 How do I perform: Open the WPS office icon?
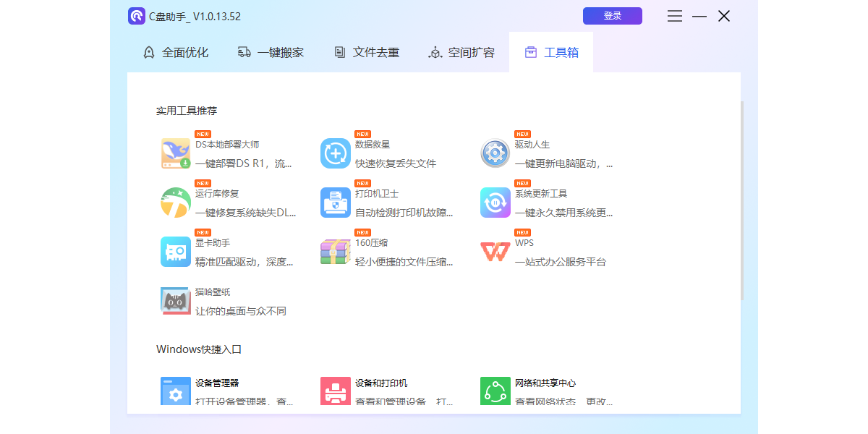tap(495, 252)
